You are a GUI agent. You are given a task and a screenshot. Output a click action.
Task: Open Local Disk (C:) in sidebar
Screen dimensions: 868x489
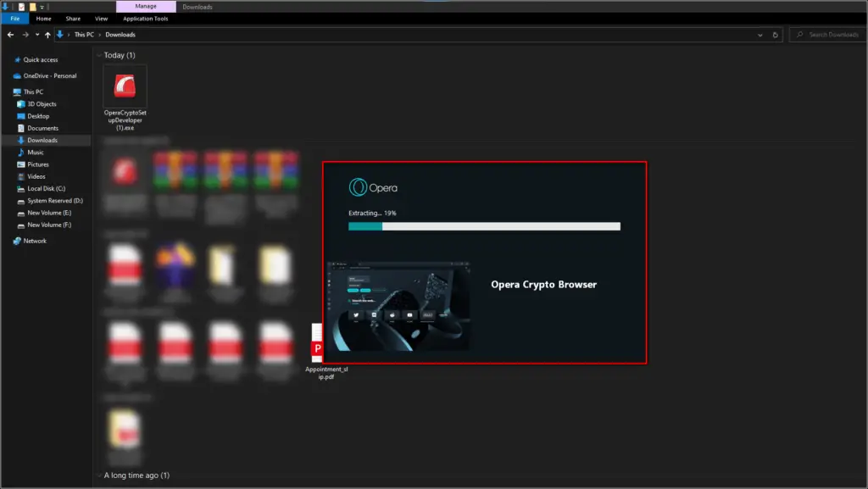click(46, 189)
